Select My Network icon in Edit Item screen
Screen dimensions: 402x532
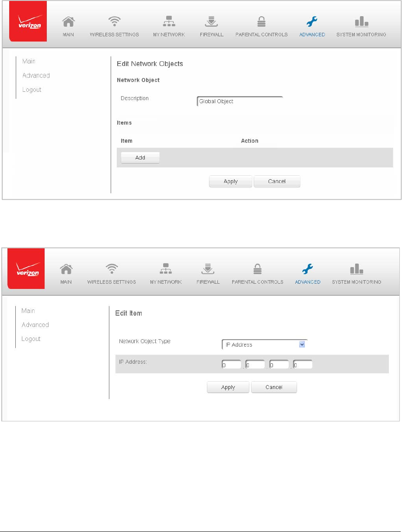click(x=166, y=269)
